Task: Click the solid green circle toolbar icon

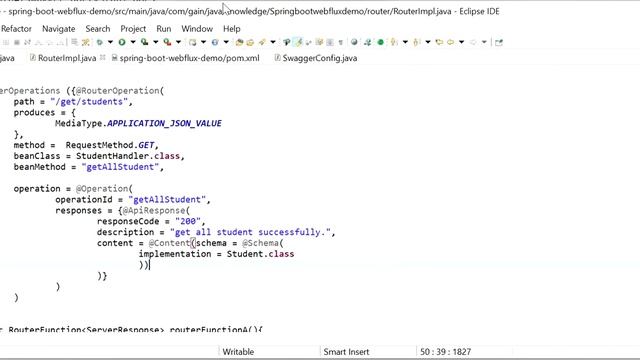Action: (x=380, y=42)
